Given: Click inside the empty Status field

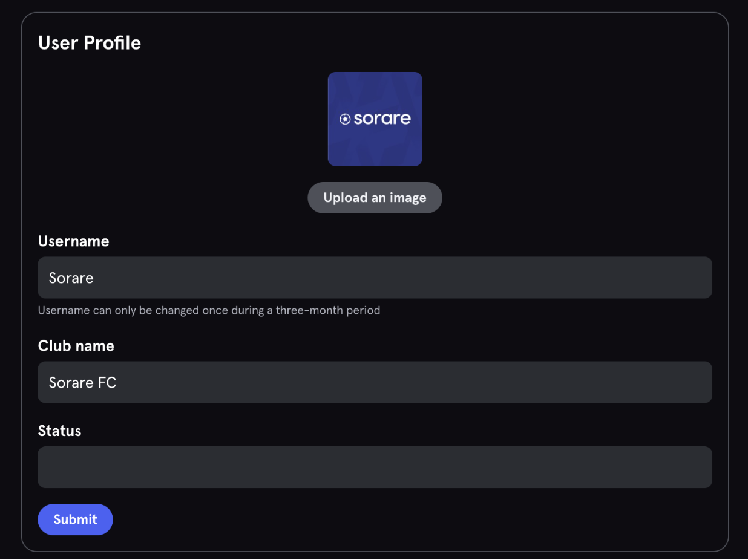Looking at the screenshot, I should [x=375, y=467].
